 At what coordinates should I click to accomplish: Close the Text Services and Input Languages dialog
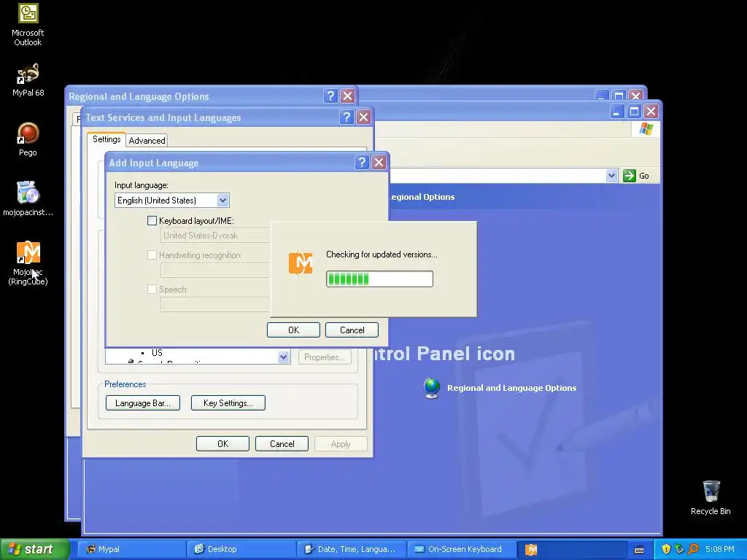[x=363, y=117]
